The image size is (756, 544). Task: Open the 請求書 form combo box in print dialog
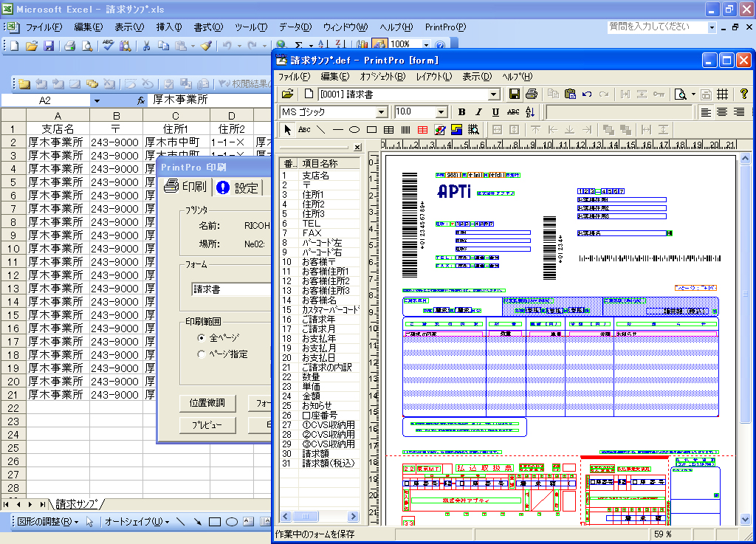[231, 289]
